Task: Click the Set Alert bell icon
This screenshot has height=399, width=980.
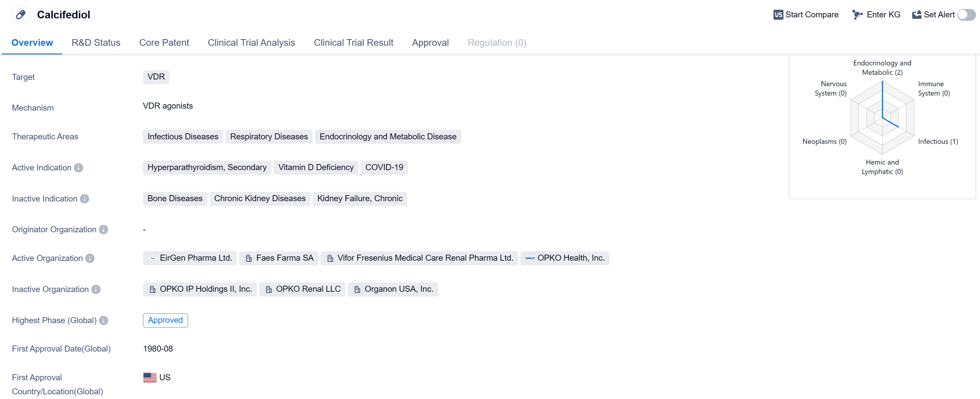Action: (917, 15)
